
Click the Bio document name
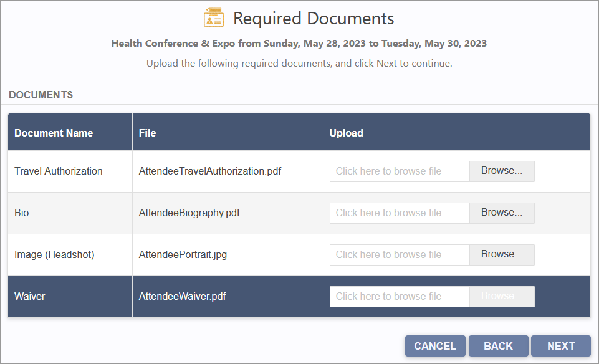21,213
